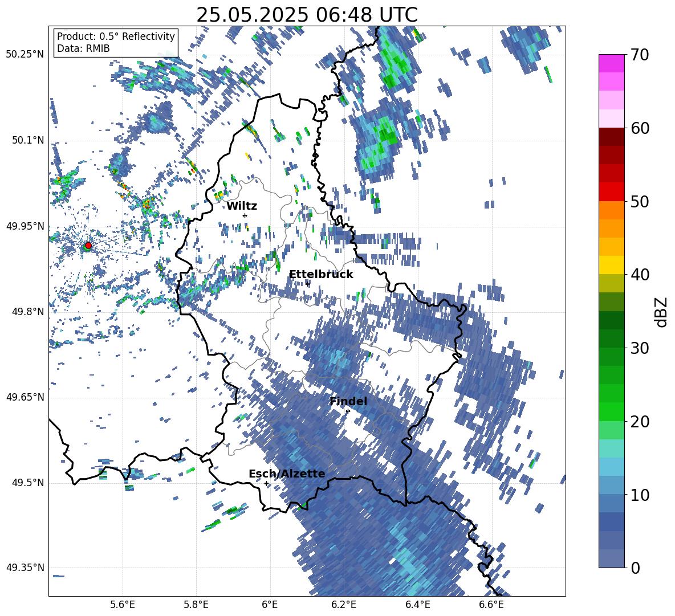Click the 'Data: RMIB' text
The image size is (675, 616).
(83, 48)
